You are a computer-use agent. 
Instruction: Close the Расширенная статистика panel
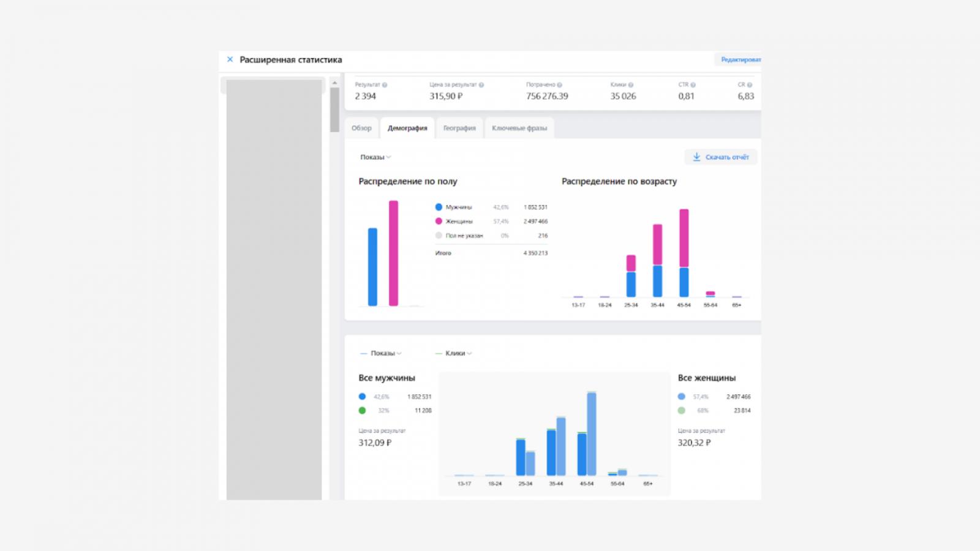click(230, 59)
